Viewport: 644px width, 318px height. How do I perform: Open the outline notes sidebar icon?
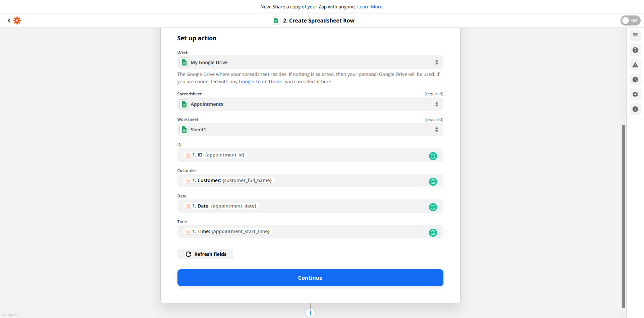[635, 35]
